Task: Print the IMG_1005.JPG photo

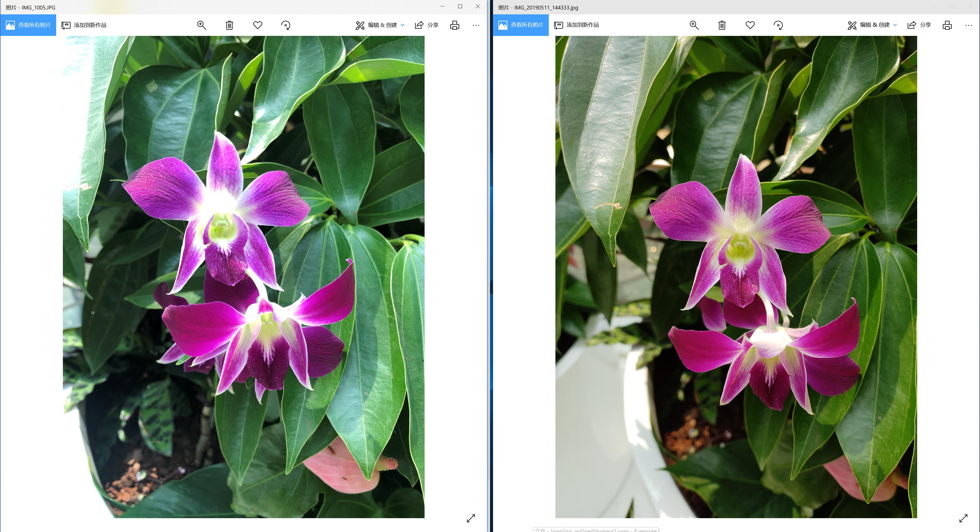Action: coord(455,25)
